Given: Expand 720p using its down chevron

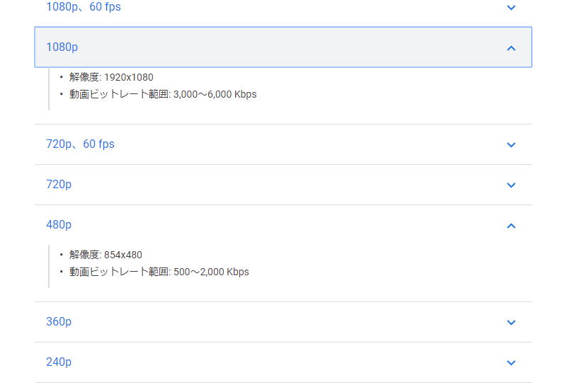Looking at the screenshot, I should pyautogui.click(x=511, y=185).
